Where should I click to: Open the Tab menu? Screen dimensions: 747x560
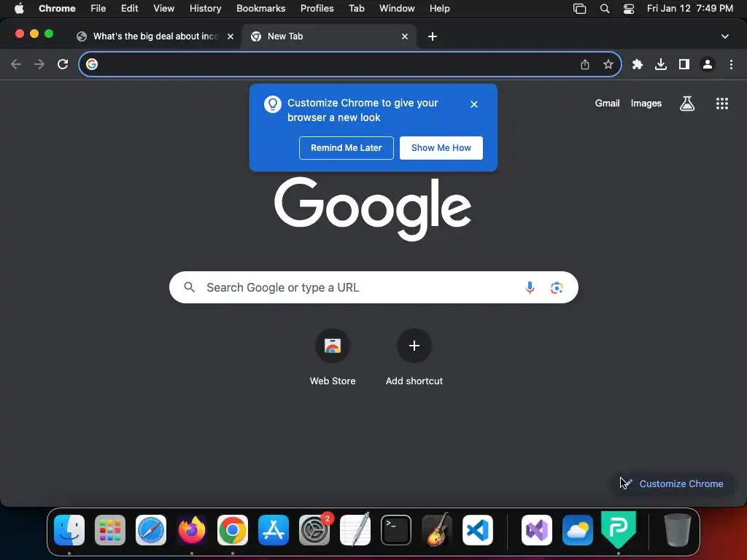pyautogui.click(x=356, y=9)
